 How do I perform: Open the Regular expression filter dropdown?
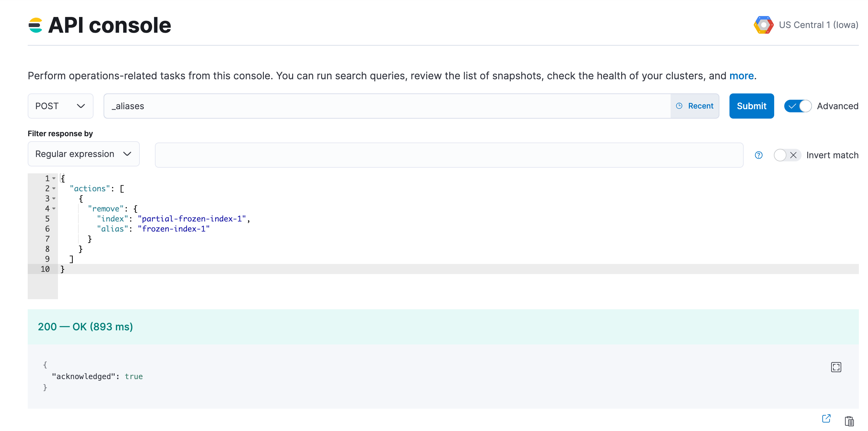pos(83,154)
